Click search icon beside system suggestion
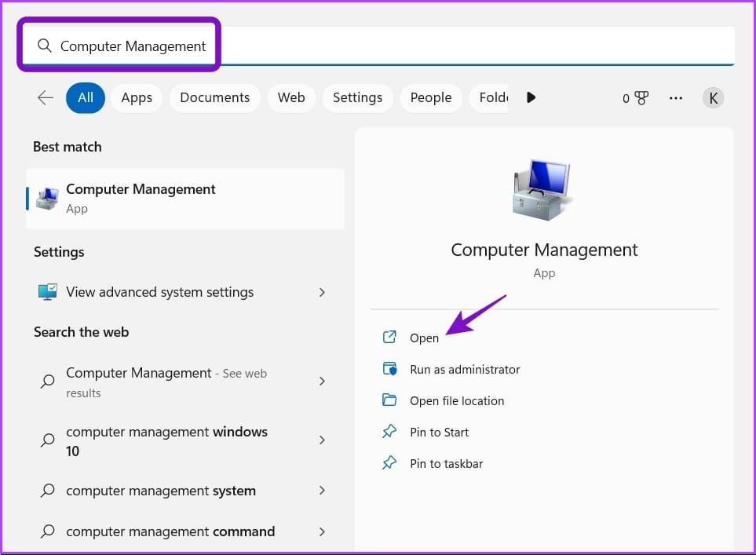 (x=47, y=491)
